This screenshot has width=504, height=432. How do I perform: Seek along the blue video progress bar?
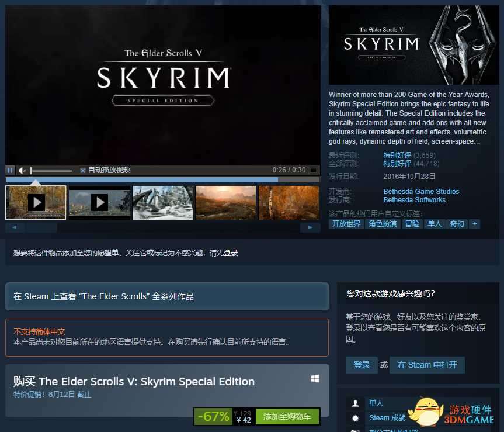162,180
